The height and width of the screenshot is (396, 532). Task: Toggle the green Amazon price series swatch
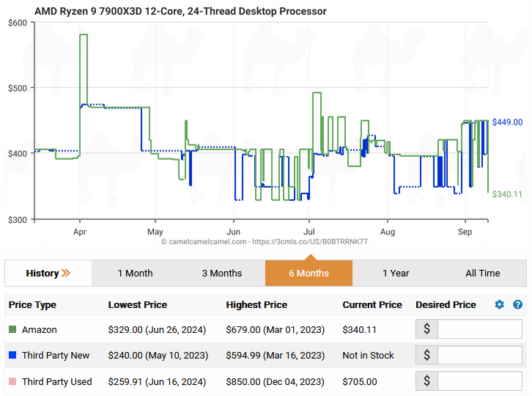12,330
